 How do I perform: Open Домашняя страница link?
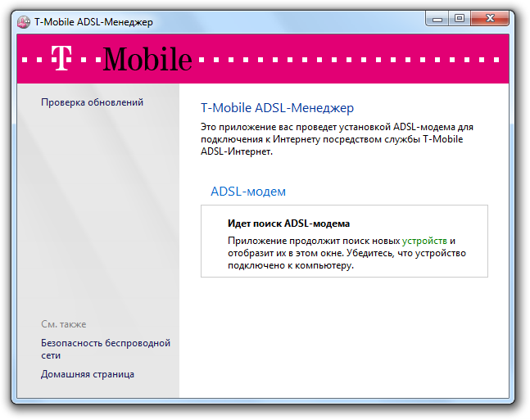[88, 374]
